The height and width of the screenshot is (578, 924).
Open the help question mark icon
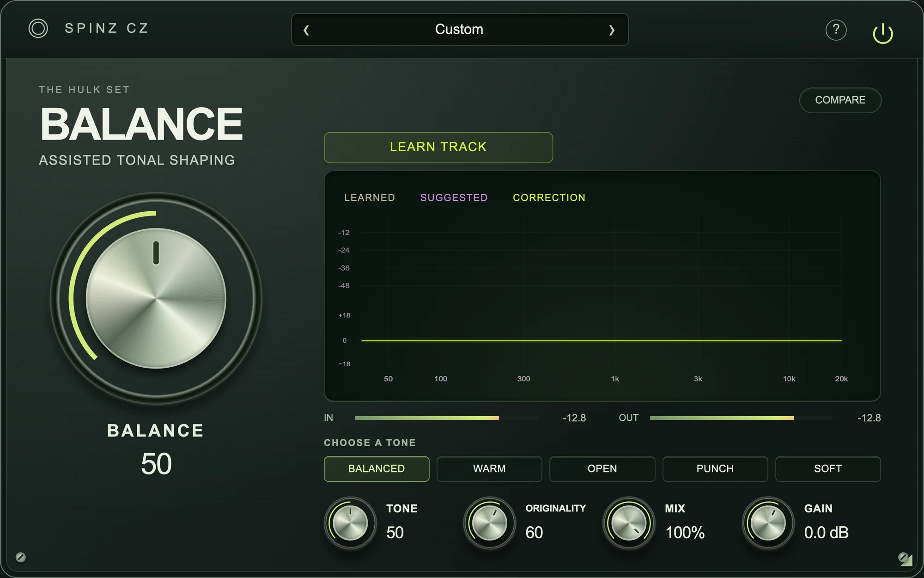point(836,30)
